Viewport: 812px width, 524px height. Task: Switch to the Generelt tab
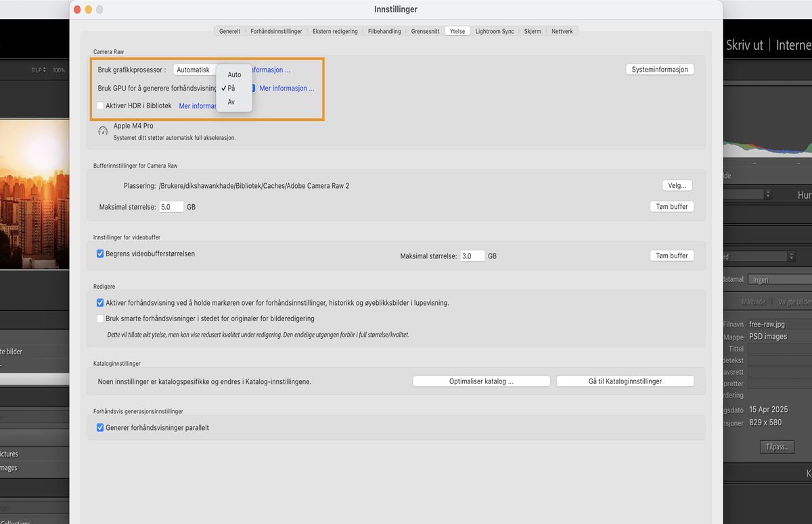click(x=229, y=30)
